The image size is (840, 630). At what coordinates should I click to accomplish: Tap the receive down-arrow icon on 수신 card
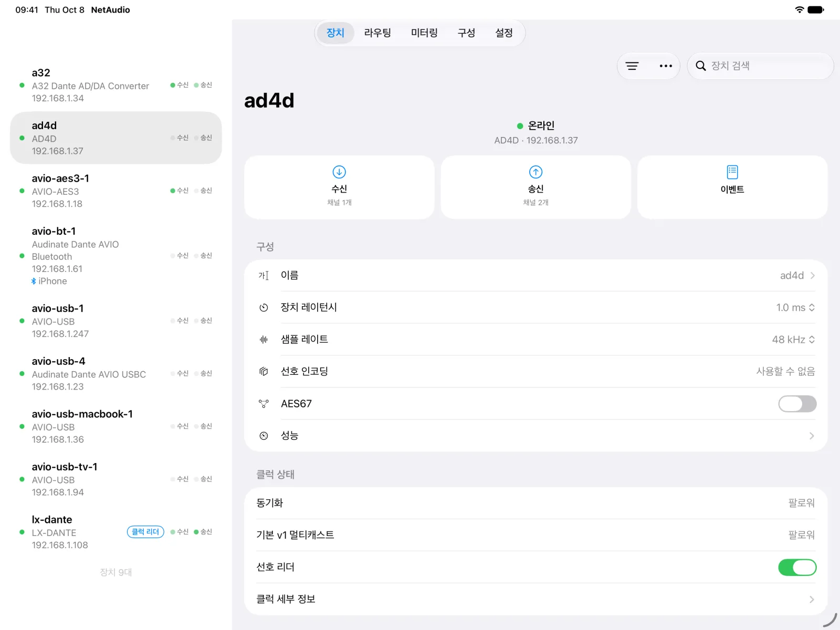[339, 172]
